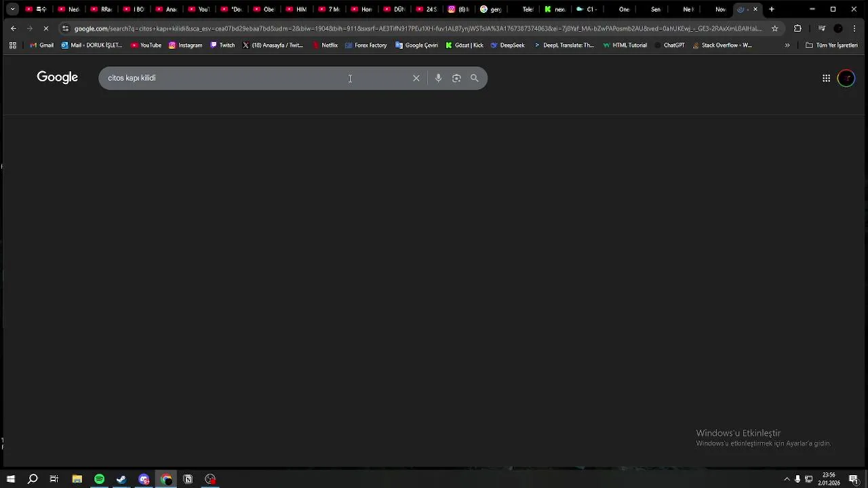Open the Instagram bookmark
Screen dimensions: 868x488
[185, 45]
